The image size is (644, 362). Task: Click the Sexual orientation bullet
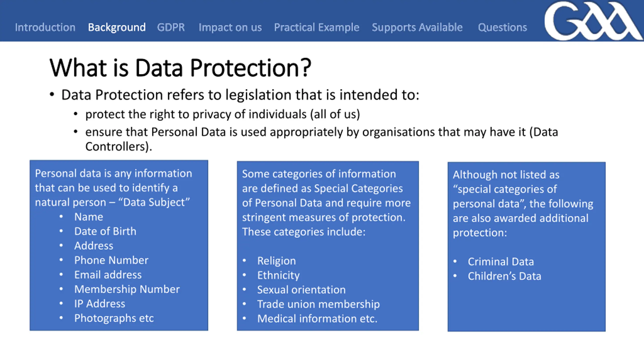301,290
